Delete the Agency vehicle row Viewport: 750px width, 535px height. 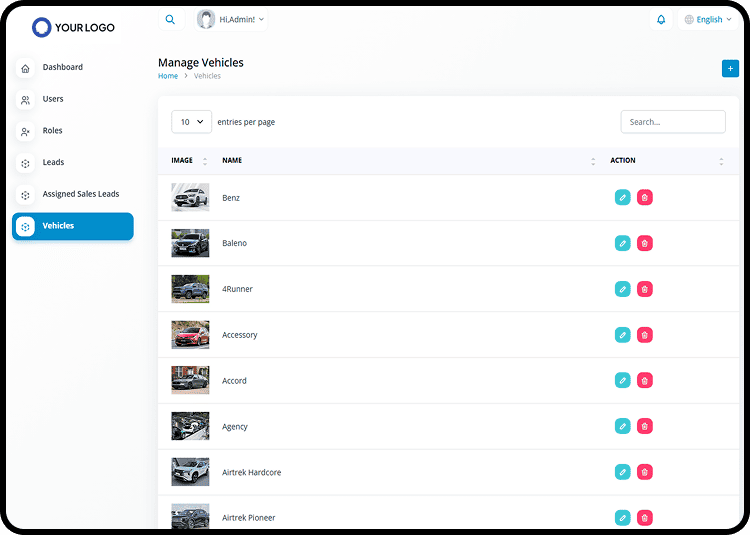coord(645,426)
